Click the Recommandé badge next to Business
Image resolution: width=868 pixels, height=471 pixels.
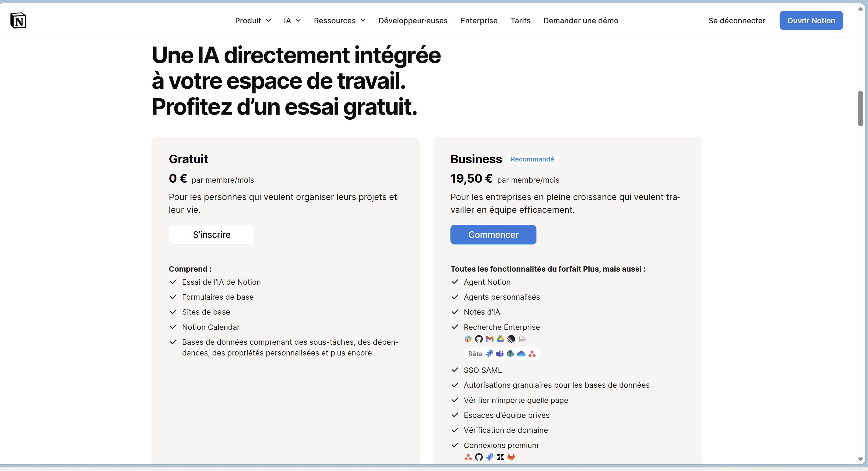click(x=532, y=159)
